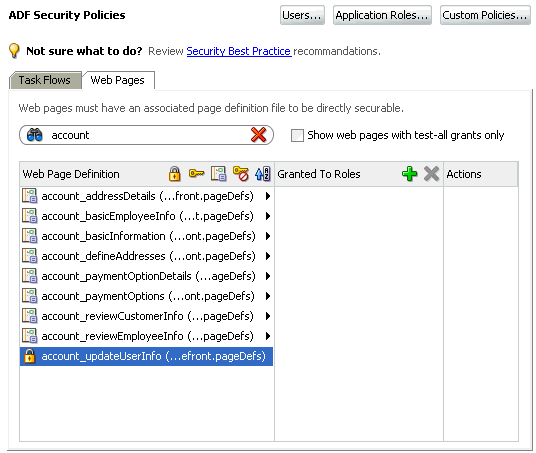This screenshot has height=453, width=536.
Task: Switch to the Task Flows tab
Action: pos(45,80)
